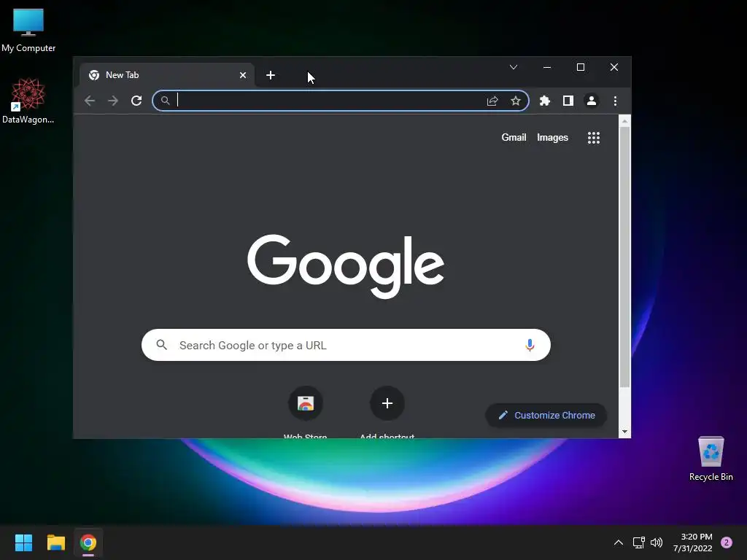Start voice search with the microphone

click(530, 345)
